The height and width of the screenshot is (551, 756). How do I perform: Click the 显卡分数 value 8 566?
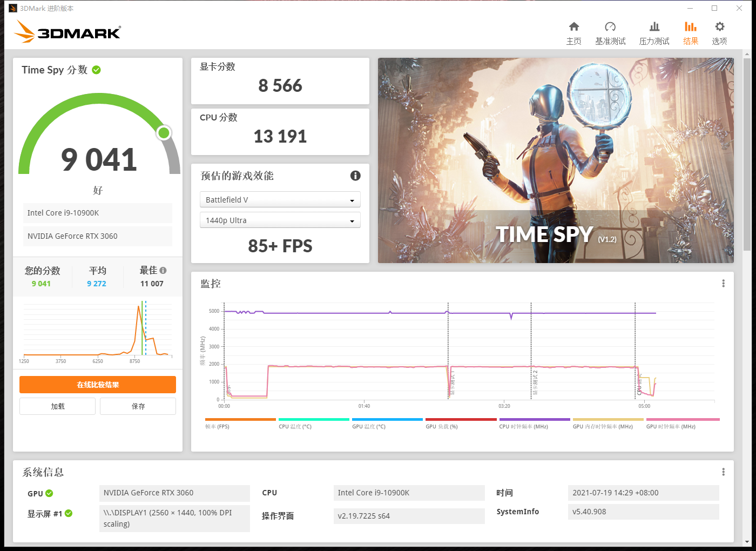tap(280, 85)
